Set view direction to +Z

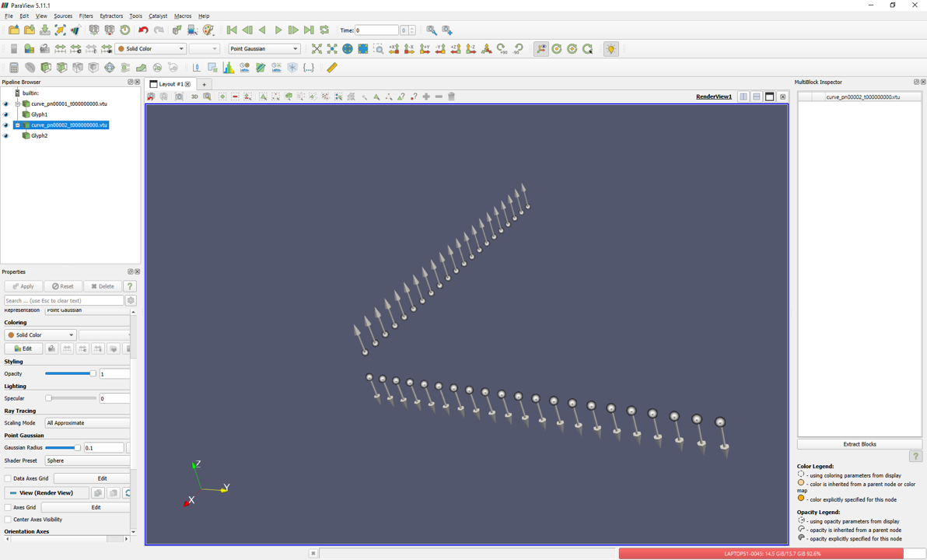click(x=455, y=49)
